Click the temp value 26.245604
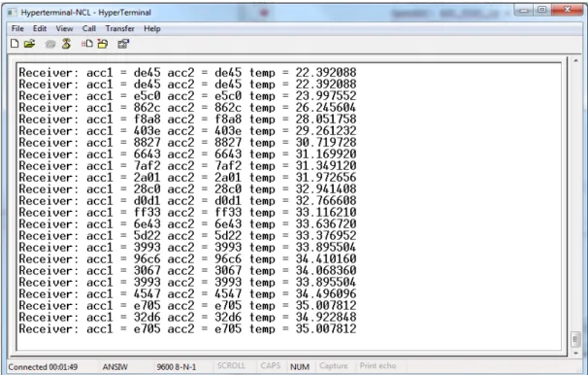 [x=325, y=108]
